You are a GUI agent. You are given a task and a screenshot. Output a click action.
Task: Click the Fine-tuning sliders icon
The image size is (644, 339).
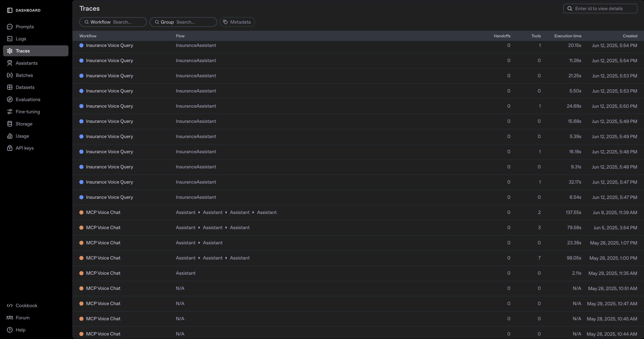[10, 112]
